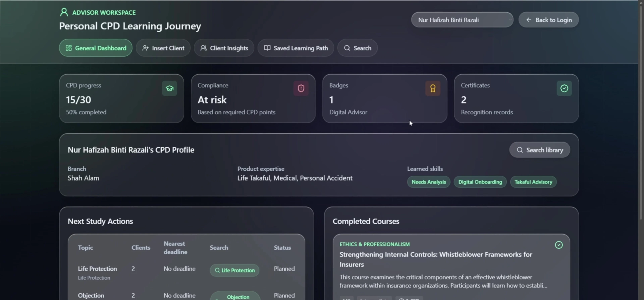This screenshot has width=644, height=300.
Task: Click the completed checkmark on Whistleblower course
Action: [x=559, y=245]
